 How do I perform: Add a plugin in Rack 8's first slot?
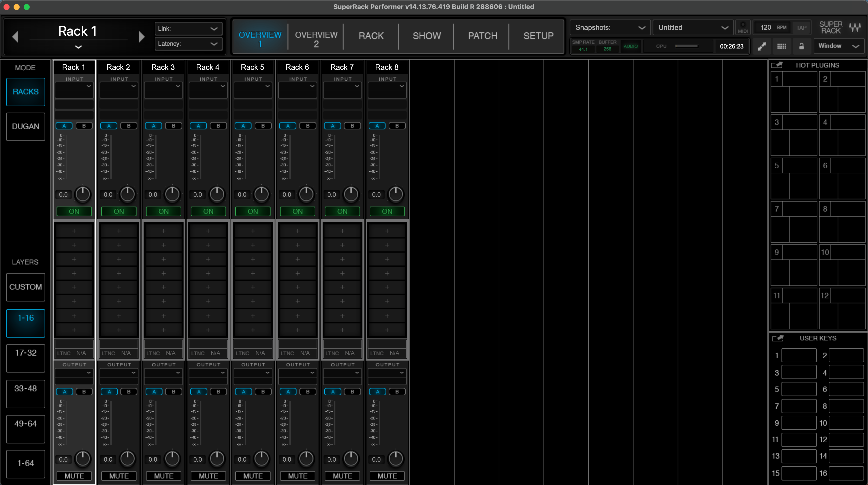point(387,231)
